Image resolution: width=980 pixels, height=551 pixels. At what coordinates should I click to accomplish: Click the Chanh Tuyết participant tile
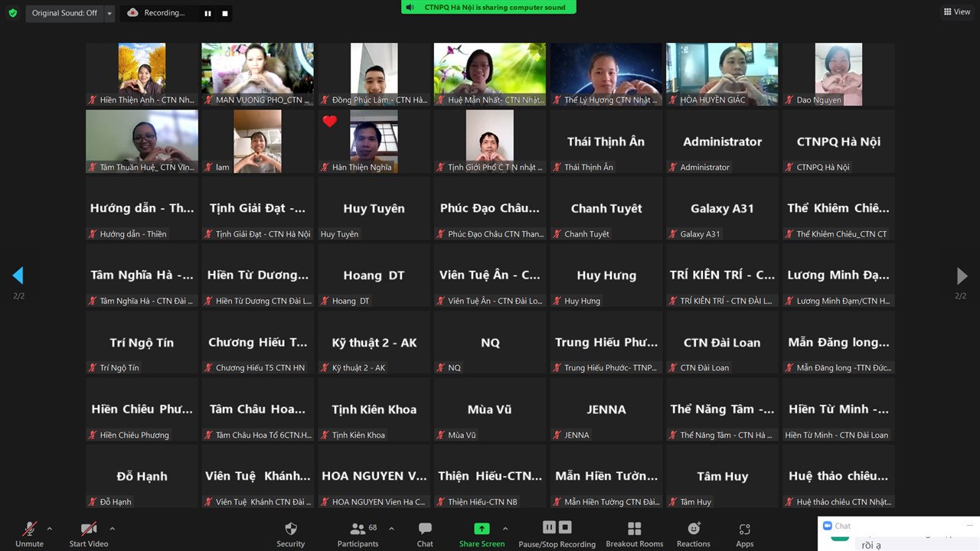point(606,208)
